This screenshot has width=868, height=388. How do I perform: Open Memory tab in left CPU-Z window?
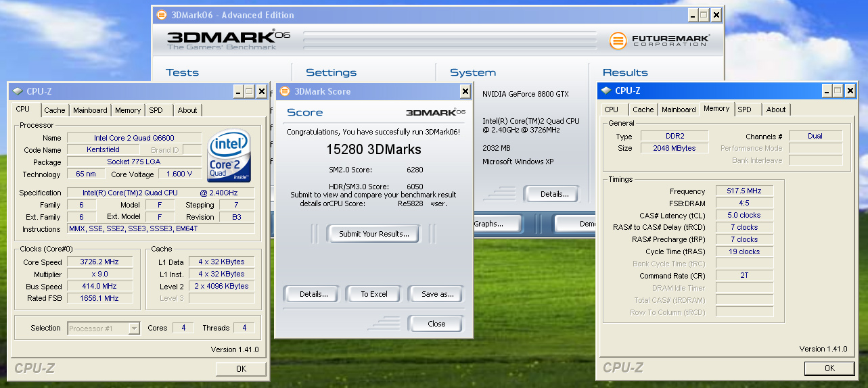[x=128, y=110]
